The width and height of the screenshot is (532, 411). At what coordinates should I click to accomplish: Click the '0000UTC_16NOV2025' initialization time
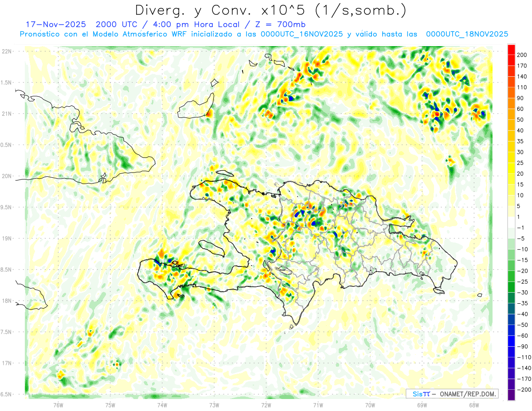301,34
